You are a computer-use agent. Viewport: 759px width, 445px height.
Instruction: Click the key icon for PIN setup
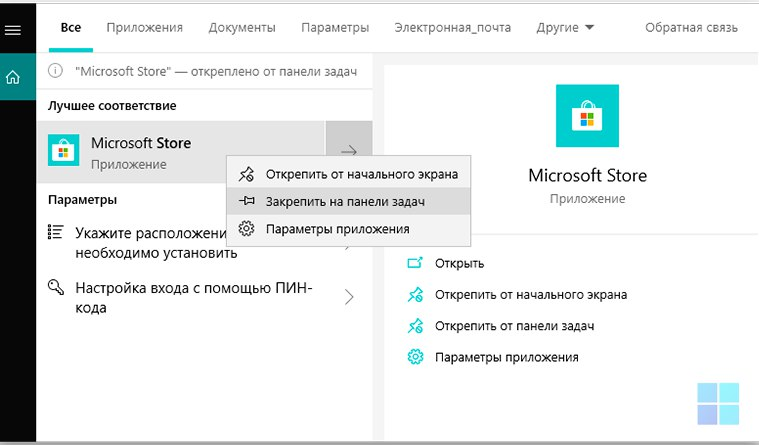pos(57,288)
